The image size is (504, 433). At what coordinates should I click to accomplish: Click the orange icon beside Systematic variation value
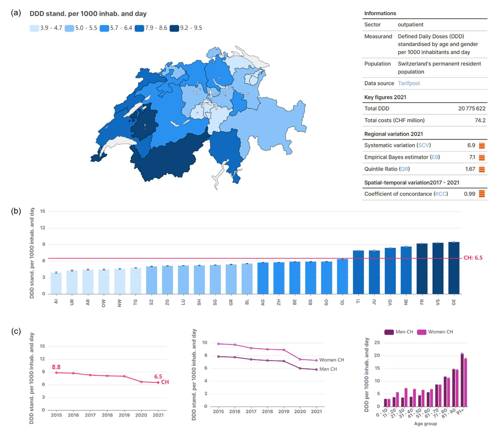tap(482, 146)
